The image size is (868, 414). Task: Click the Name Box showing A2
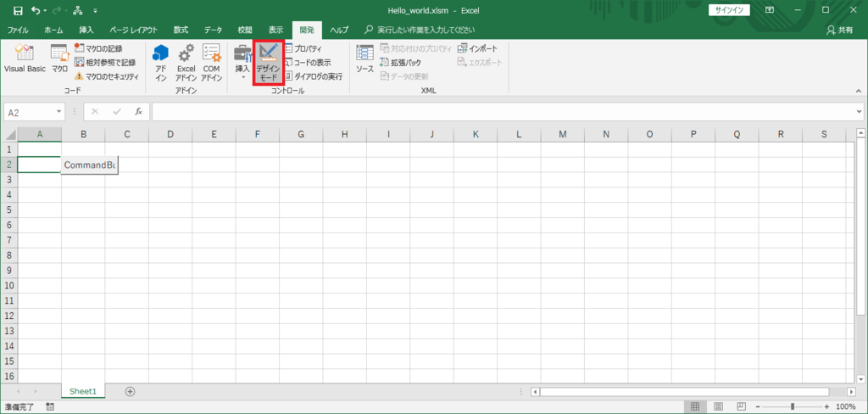(x=30, y=112)
